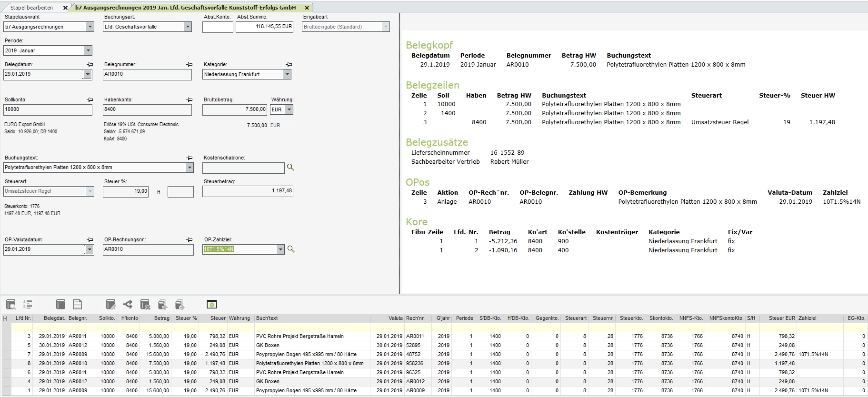This screenshot has height=397, width=868.
Task: Select the table row with Lfd.Nr. 7
Action: pyautogui.click(x=190, y=354)
